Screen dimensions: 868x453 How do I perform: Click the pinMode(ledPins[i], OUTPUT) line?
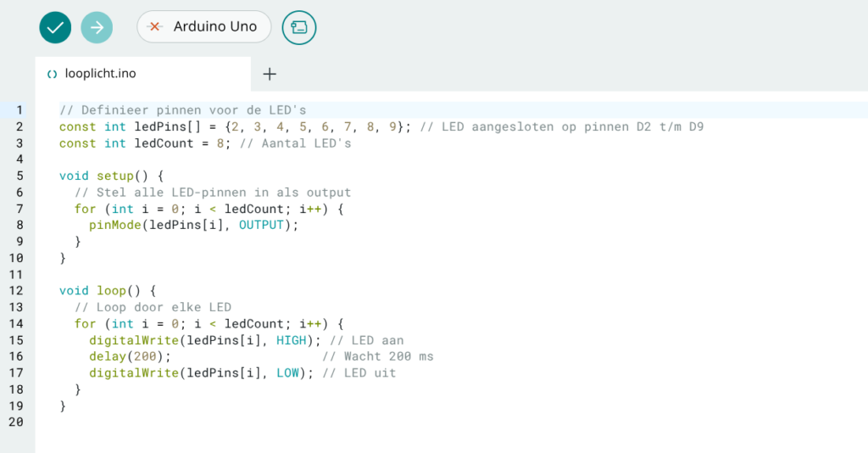(x=194, y=225)
